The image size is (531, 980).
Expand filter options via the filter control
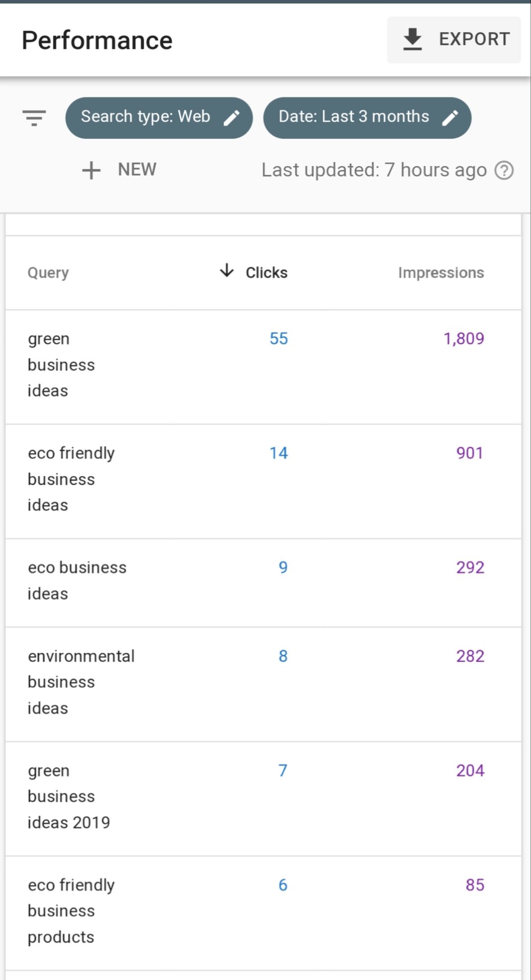click(x=33, y=118)
